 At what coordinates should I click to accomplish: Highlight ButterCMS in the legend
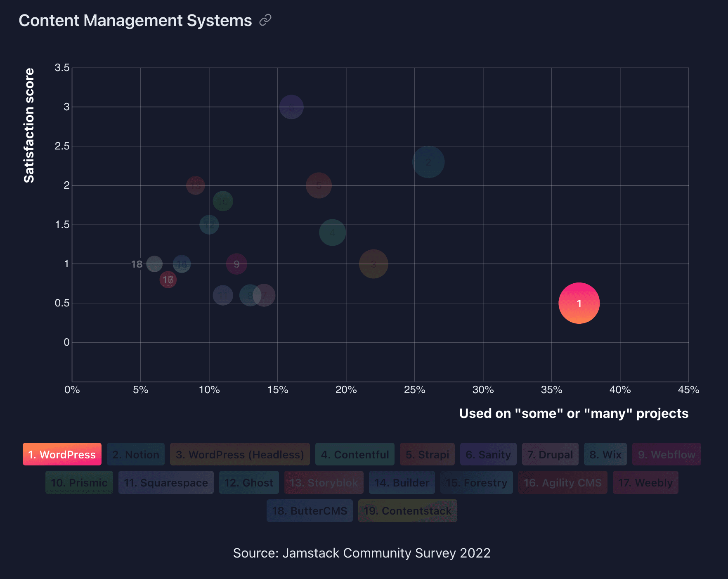click(x=310, y=510)
